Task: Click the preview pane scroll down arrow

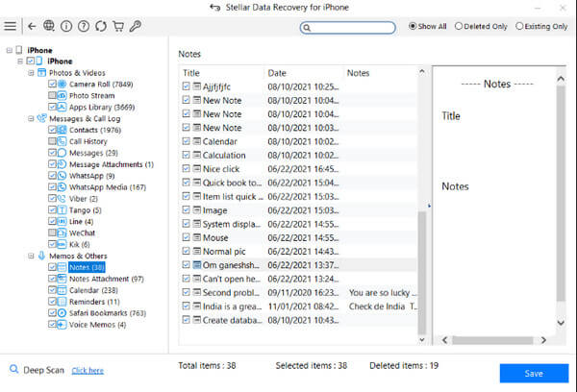Action: [561, 323]
